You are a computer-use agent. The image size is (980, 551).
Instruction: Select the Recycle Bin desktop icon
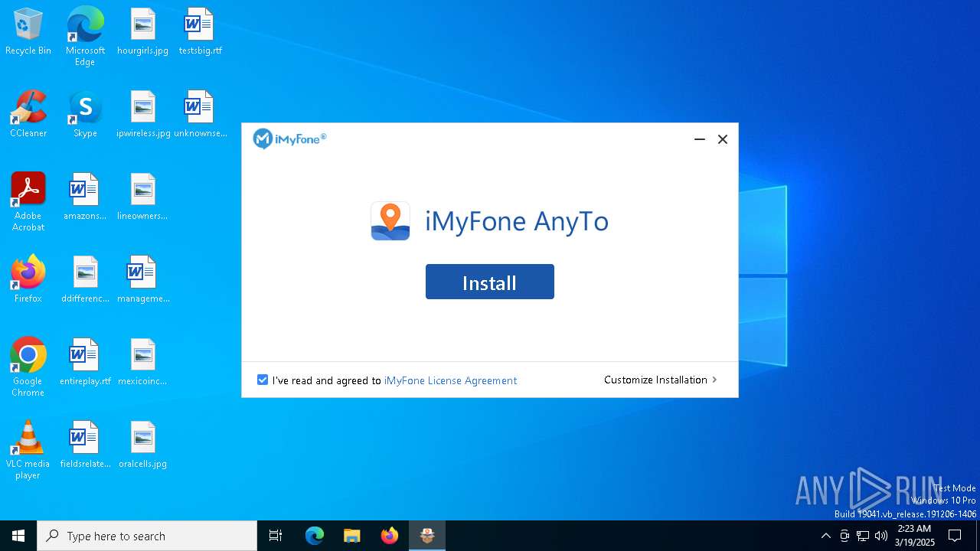pos(28,32)
